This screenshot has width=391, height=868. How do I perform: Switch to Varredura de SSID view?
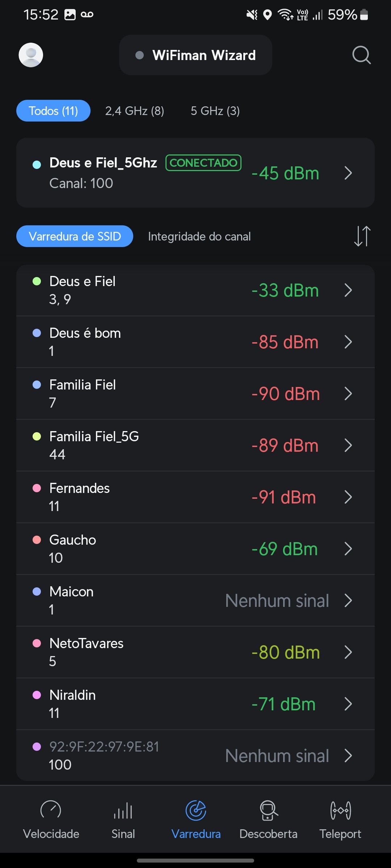pos(75,236)
